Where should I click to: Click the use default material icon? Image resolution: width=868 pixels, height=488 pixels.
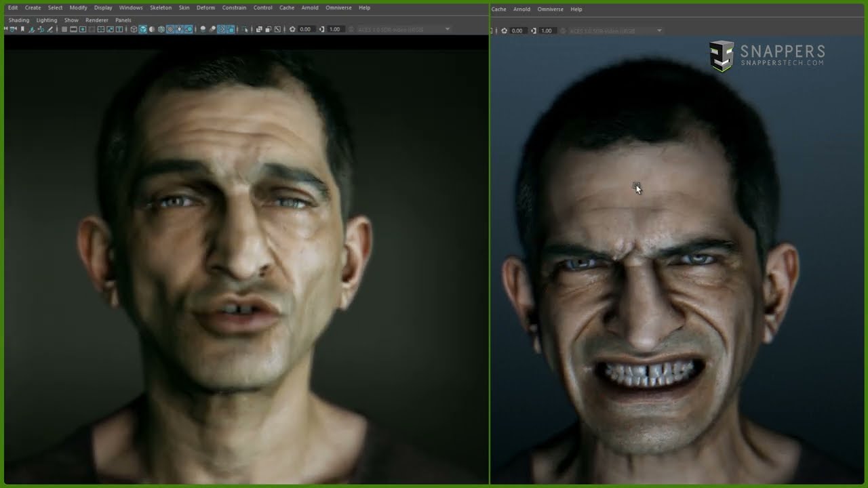[x=151, y=29]
